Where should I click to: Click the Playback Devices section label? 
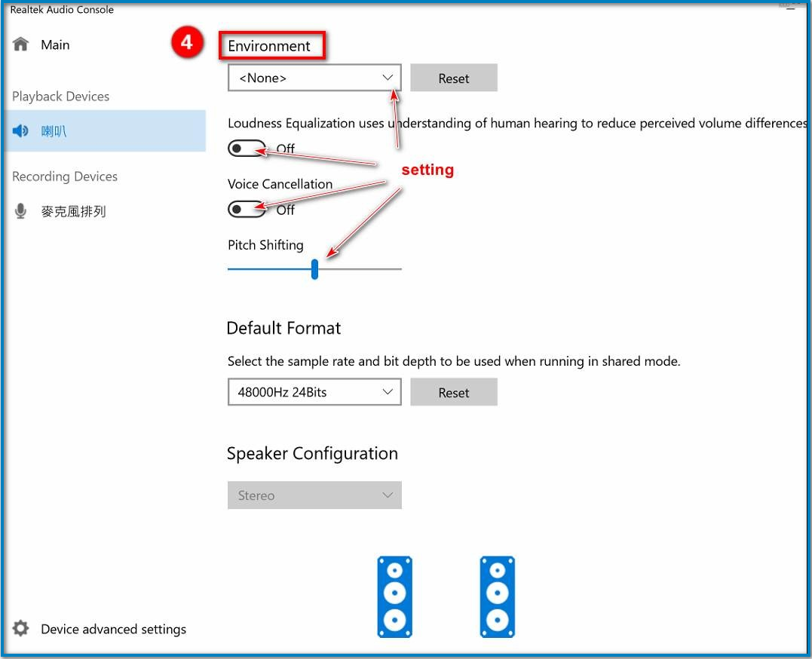[x=60, y=97]
